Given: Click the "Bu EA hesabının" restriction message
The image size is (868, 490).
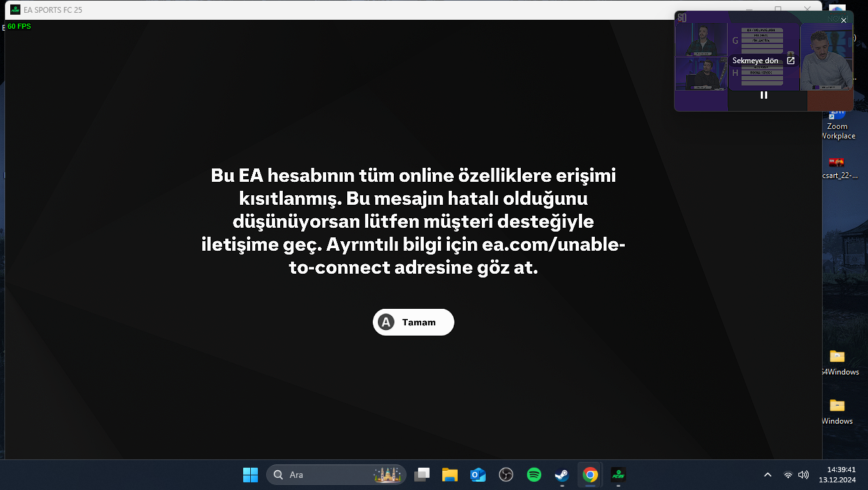Looking at the screenshot, I should 413,221.
